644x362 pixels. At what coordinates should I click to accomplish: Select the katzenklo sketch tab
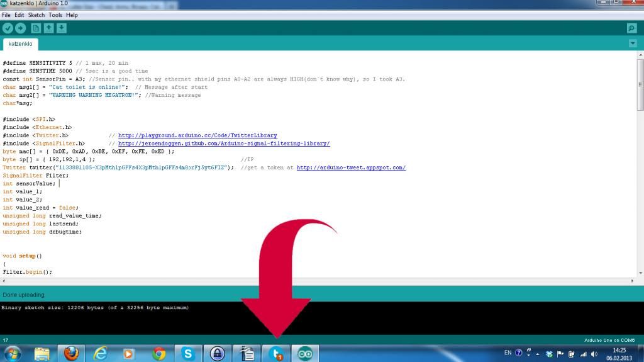[21, 44]
